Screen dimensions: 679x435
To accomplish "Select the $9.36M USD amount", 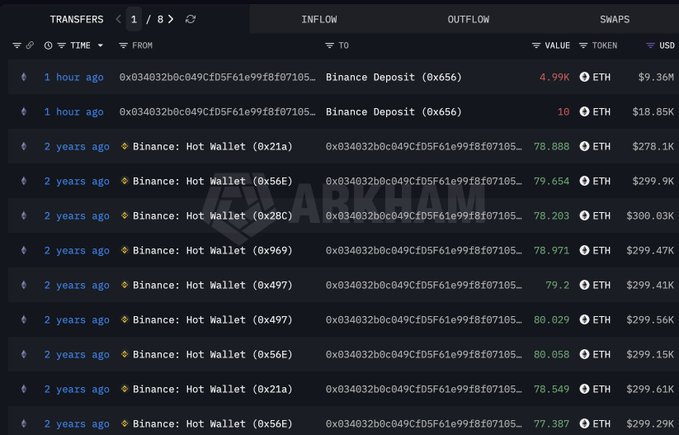I will tap(656, 77).
